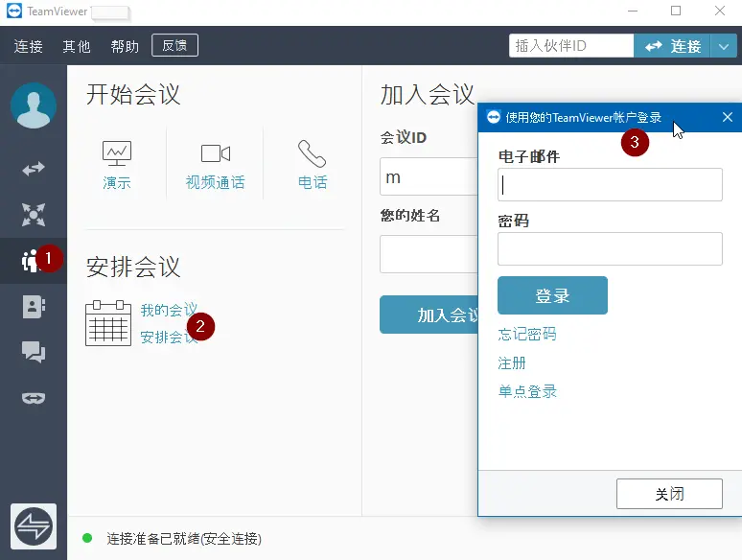Viewport: 742px width, 560px height.
Task: Open the 安排会议 schedule link
Action: [x=169, y=337]
